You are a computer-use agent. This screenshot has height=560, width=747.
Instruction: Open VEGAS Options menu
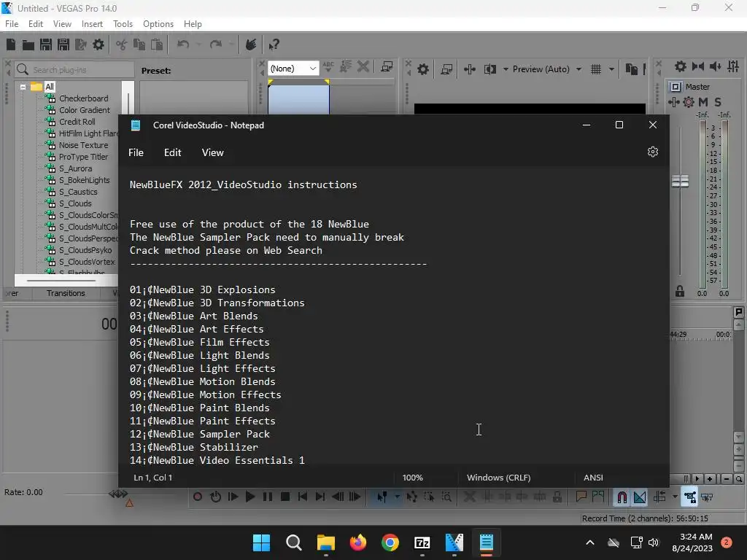click(158, 24)
